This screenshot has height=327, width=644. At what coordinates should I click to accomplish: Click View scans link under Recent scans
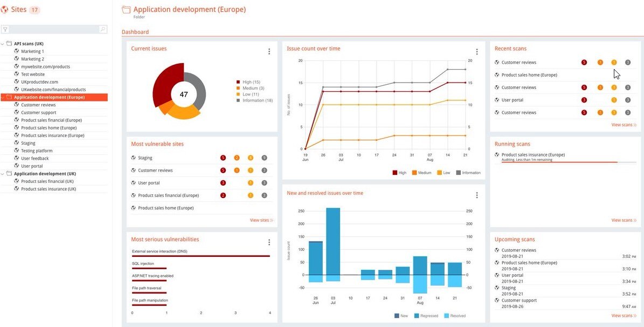(x=624, y=125)
